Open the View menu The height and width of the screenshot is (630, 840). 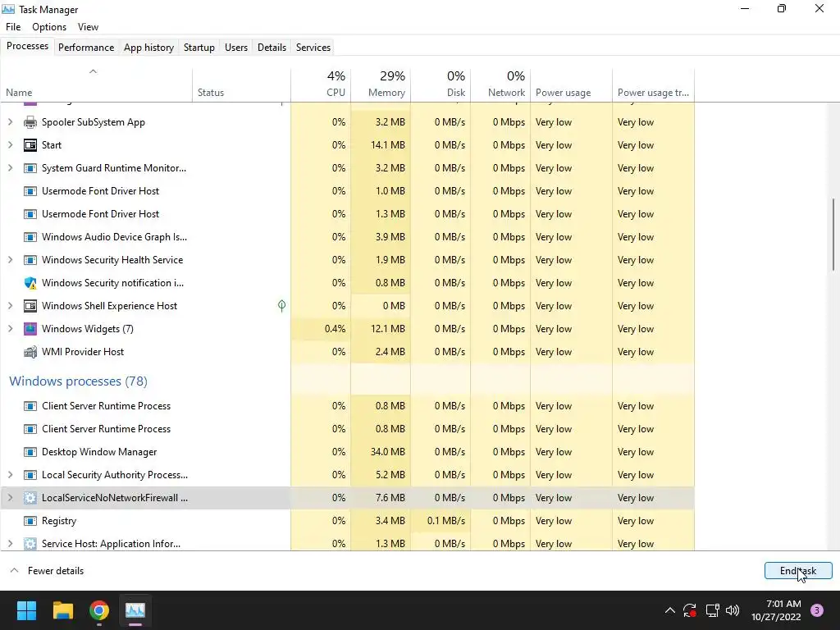point(88,27)
